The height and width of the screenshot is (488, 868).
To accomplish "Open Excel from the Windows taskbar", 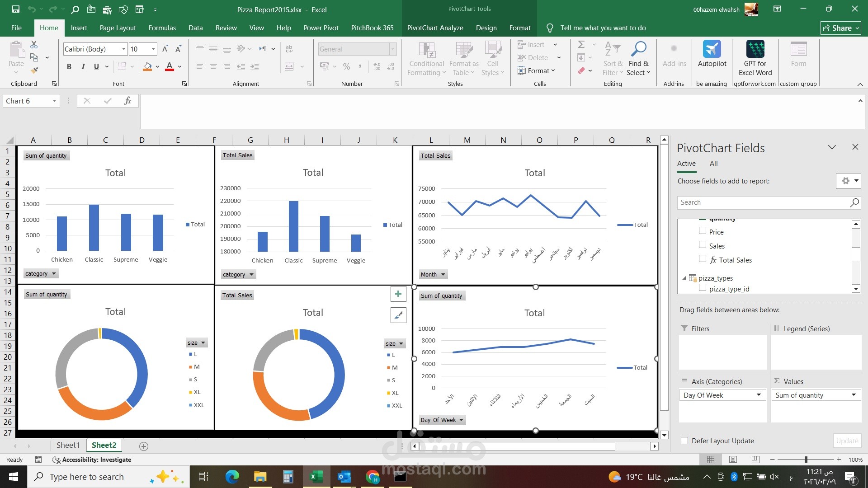I will [x=316, y=477].
